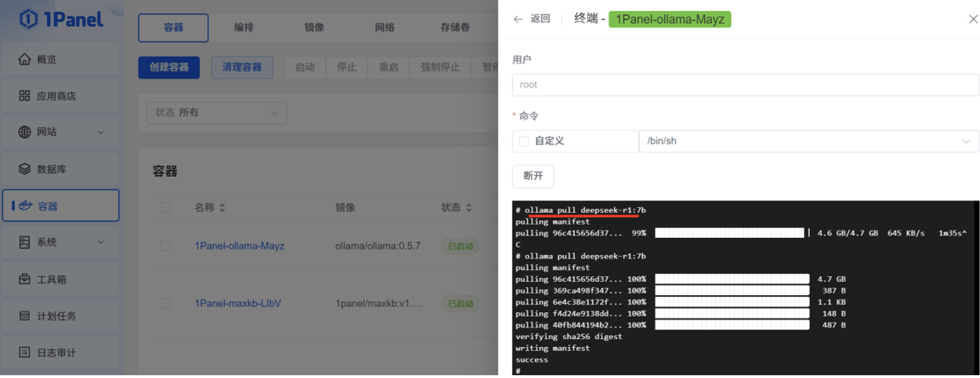This screenshot has width=980, height=378.
Task: Click the 容器 docker whale icon
Action: pyautogui.click(x=25, y=205)
